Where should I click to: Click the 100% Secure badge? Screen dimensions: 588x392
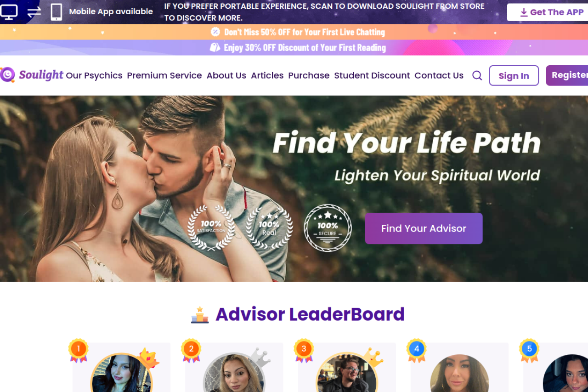[328, 228]
